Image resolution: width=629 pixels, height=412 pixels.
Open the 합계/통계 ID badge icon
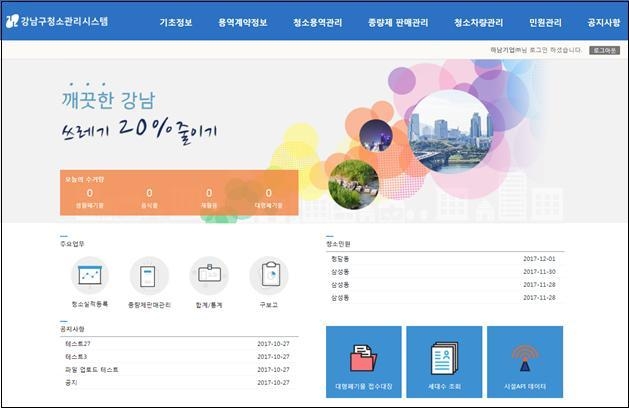tap(209, 276)
